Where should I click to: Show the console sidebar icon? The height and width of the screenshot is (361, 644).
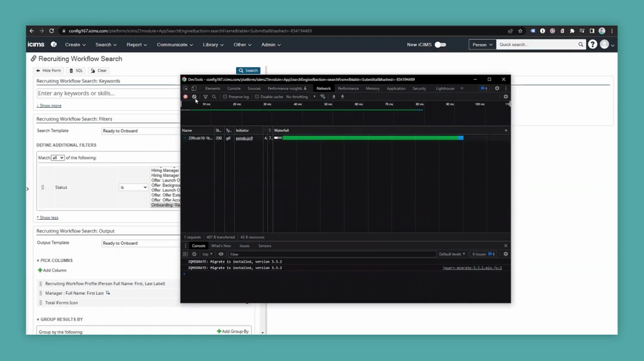[x=185, y=254]
